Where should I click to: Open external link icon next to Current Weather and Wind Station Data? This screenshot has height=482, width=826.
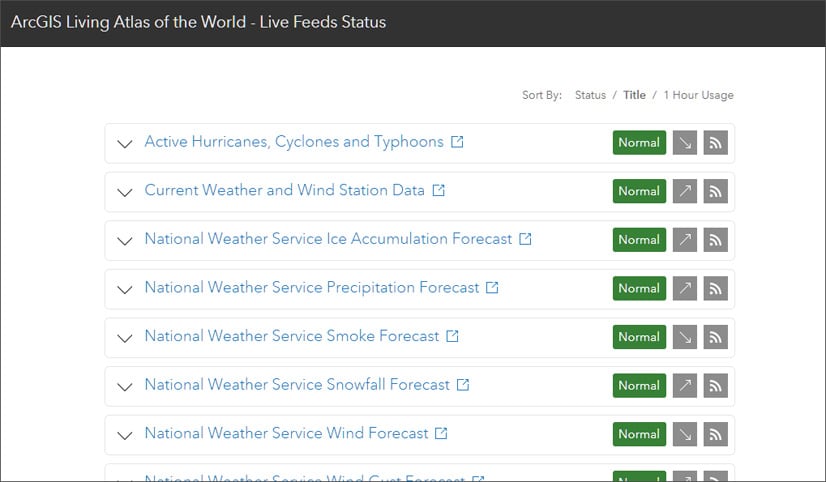pos(438,190)
